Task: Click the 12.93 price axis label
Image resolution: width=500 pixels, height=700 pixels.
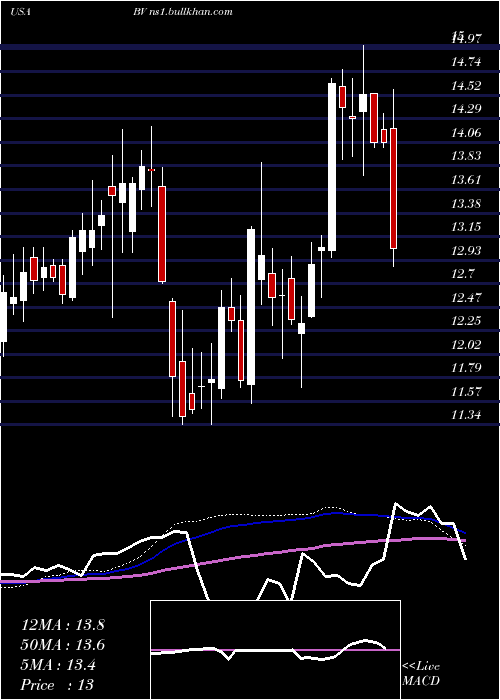Action: 466,250
